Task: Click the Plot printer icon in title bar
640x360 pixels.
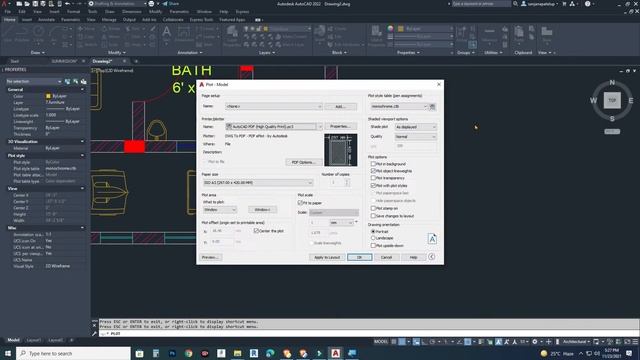Action: click(151, 4)
